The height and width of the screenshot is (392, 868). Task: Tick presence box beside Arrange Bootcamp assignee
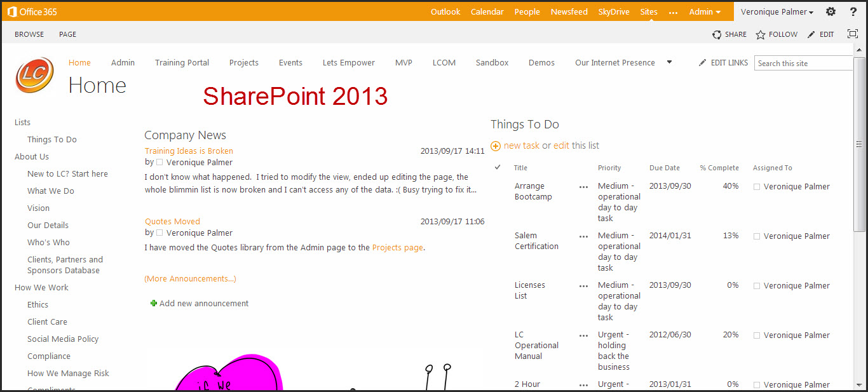click(756, 187)
